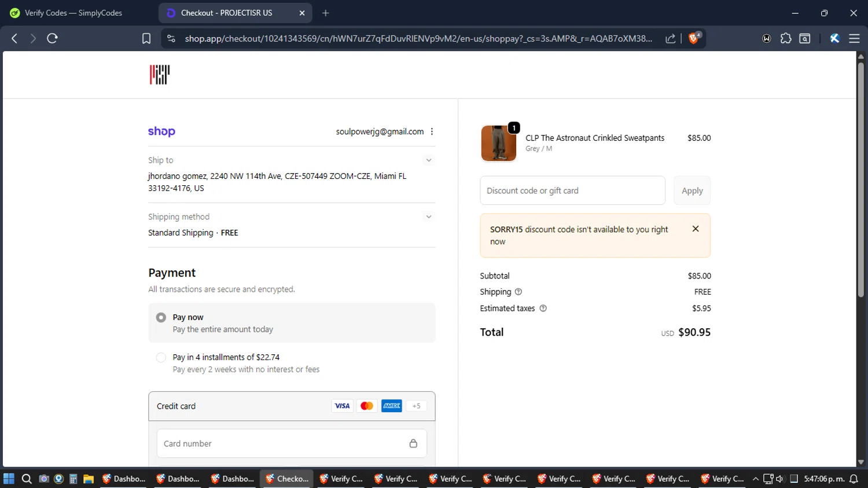Click the Card number input field
The image size is (868, 488).
(292, 443)
